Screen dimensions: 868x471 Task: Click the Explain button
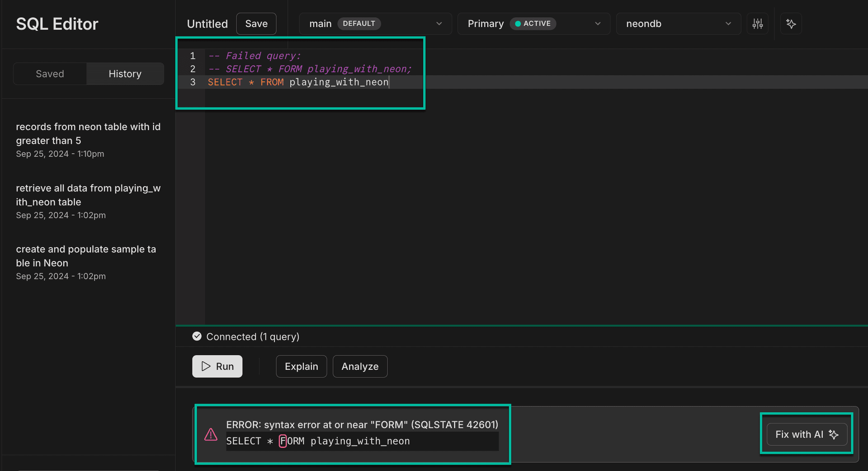pos(301,366)
